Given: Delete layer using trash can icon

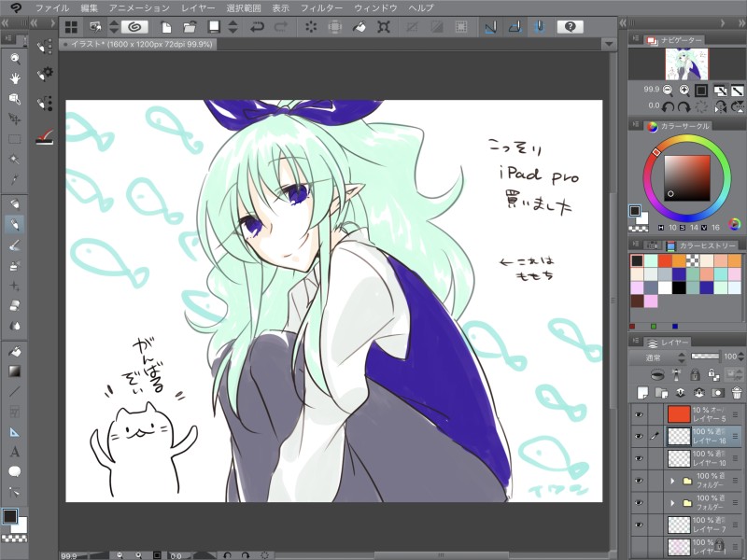Looking at the screenshot, I should (x=737, y=393).
